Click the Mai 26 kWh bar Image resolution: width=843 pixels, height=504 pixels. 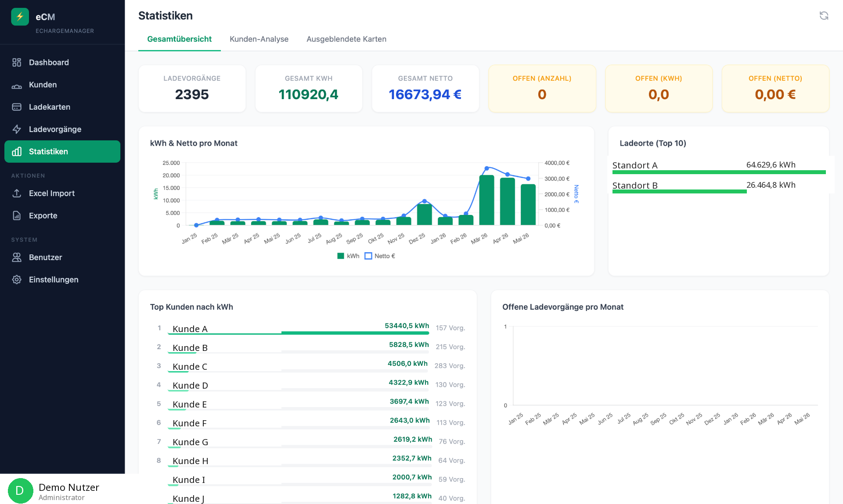pos(528,204)
